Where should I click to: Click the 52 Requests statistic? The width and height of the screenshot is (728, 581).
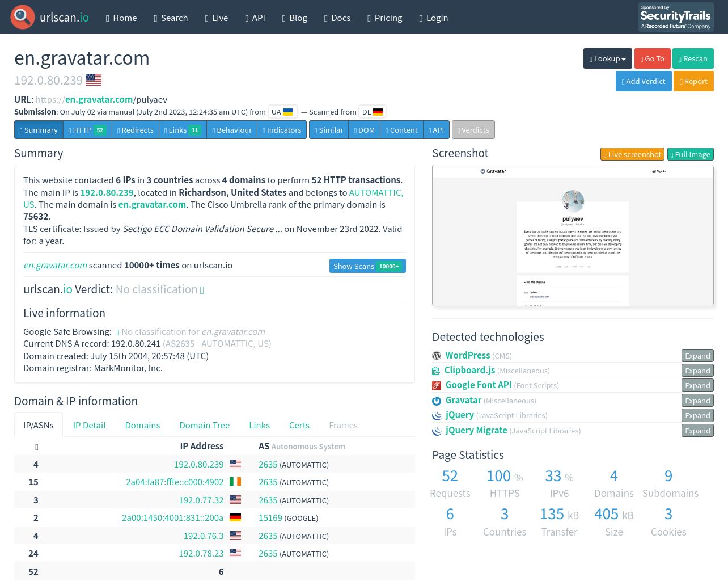click(450, 484)
